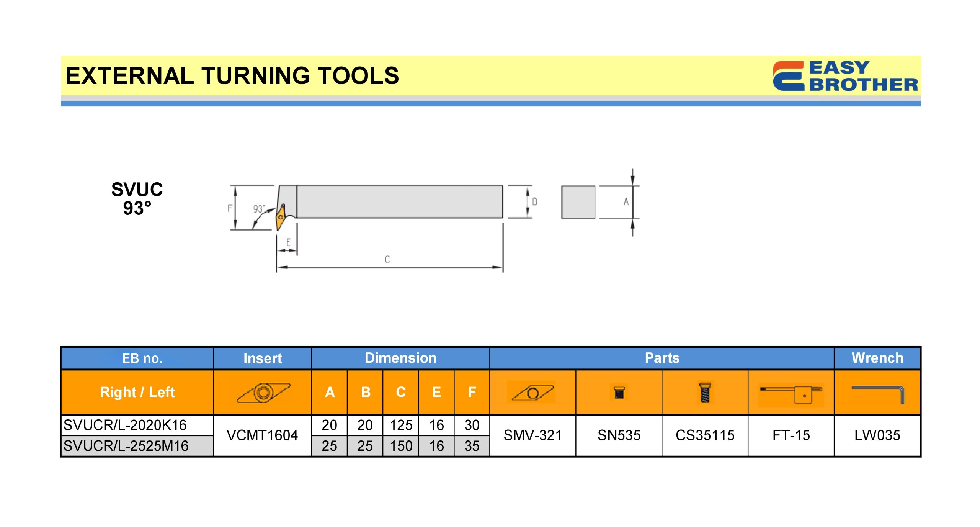
Task: Click the orange insert in tool drawing
Action: click(x=281, y=217)
